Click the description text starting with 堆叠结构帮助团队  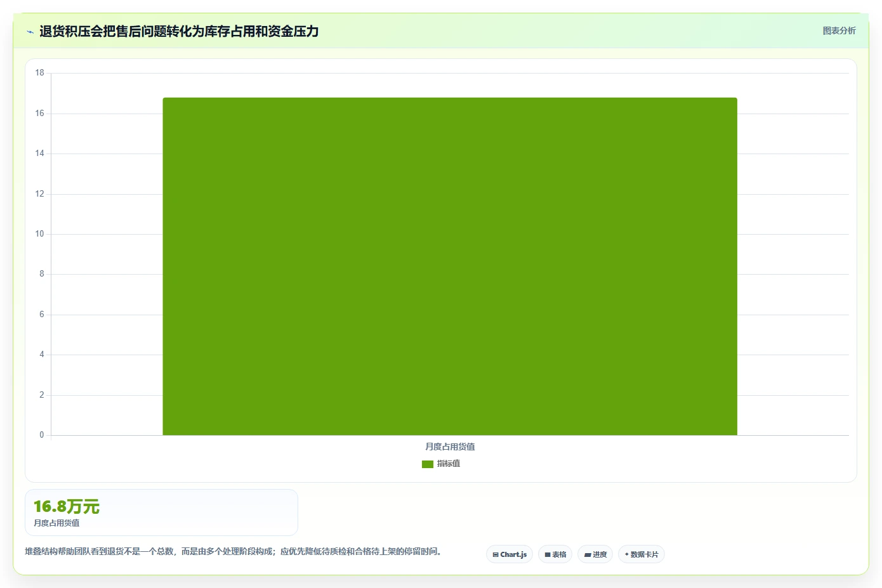pyautogui.click(x=233, y=552)
